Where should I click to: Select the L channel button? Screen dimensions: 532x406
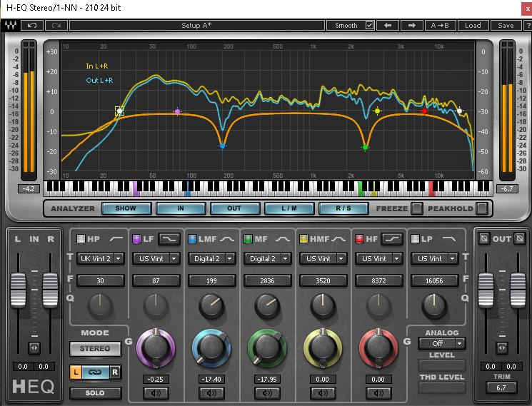pos(76,372)
